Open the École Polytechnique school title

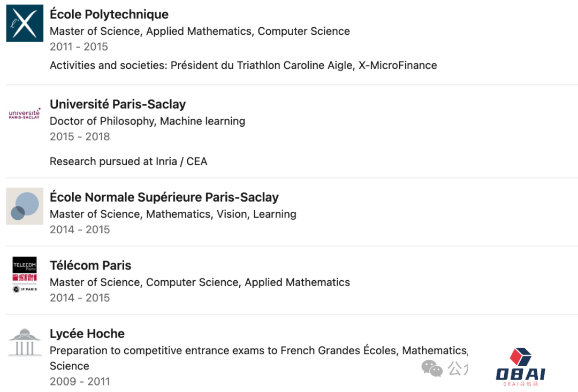click(x=109, y=14)
